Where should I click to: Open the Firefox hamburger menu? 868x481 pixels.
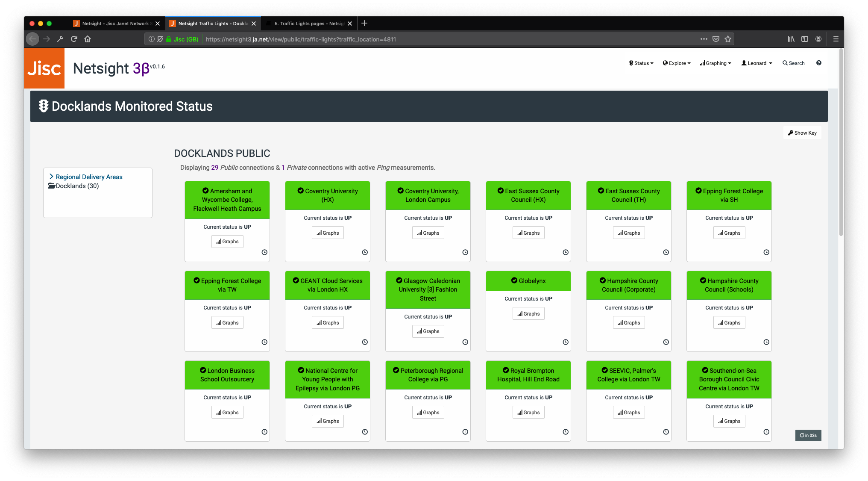[x=836, y=39]
